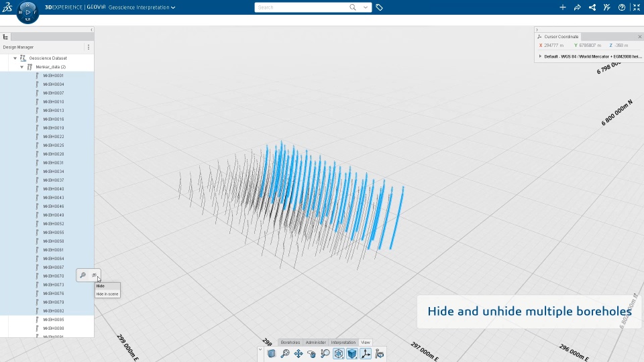Select the Rotate tool
The image size is (644, 362).
pos(312,353)
